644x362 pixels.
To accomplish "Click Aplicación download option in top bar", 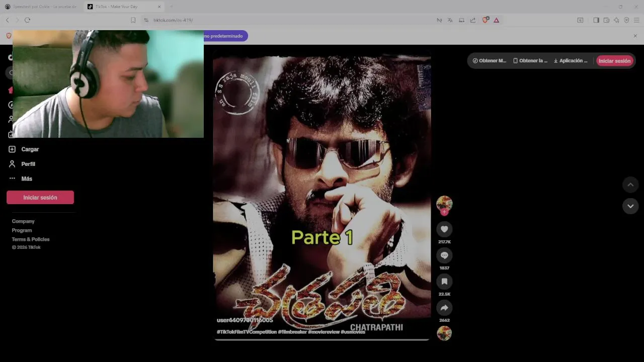I will (571, 61).
